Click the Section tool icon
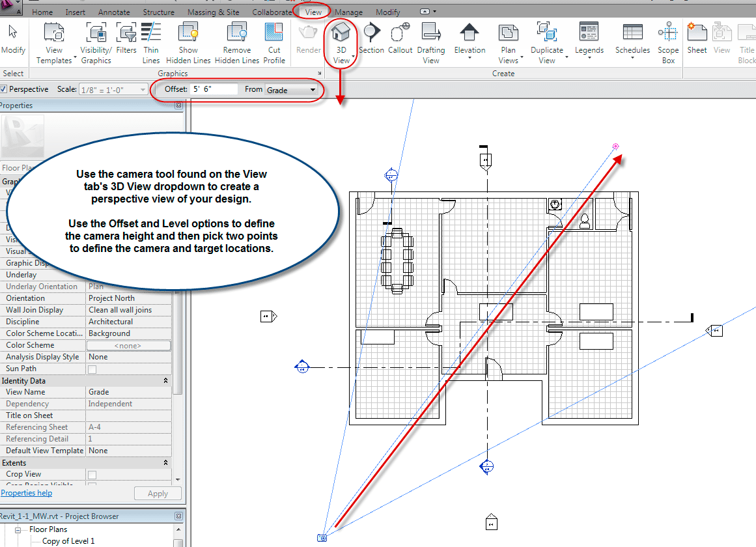 tap(371, 34)
